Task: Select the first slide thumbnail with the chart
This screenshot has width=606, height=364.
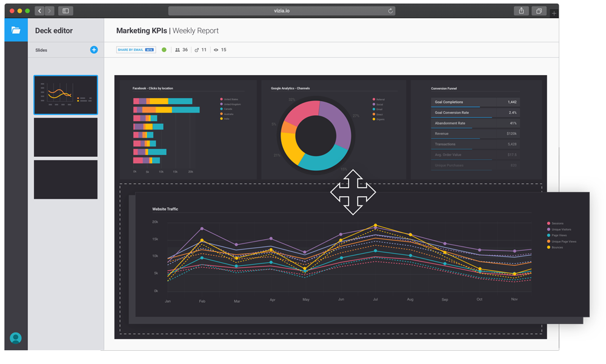Action: 65,95
